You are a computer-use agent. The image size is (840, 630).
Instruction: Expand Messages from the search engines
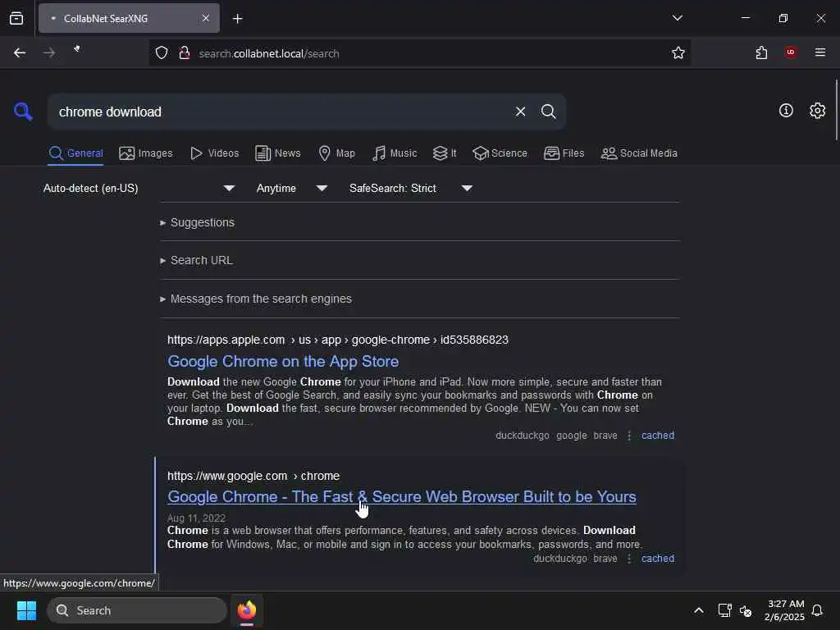[256, 299]
